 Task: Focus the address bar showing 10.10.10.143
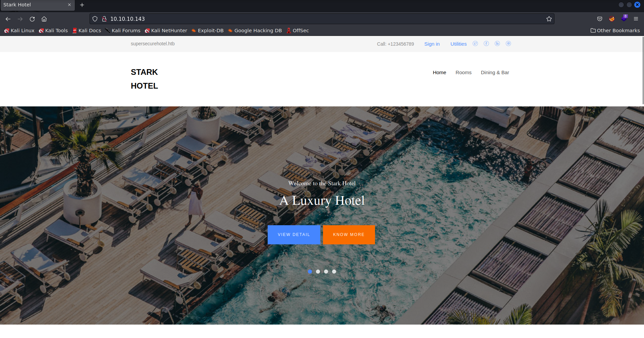[322, 19]
